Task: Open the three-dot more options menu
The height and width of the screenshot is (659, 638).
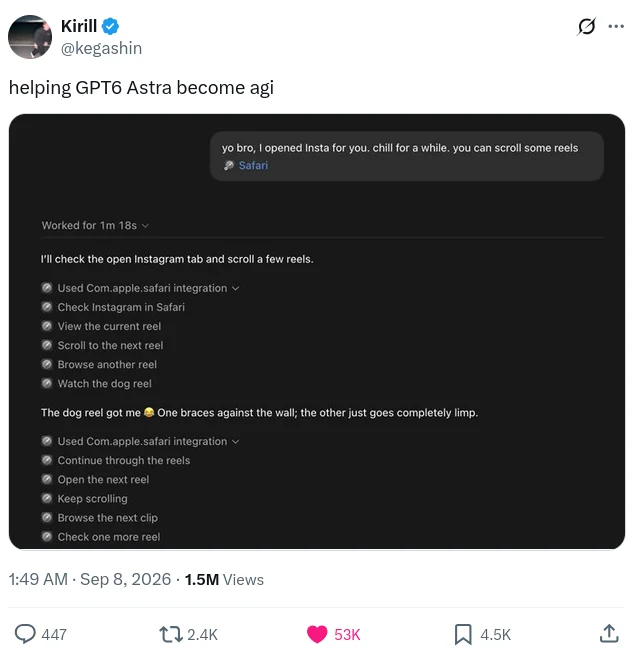Action: pyautogui.click(x=616, y=26)
